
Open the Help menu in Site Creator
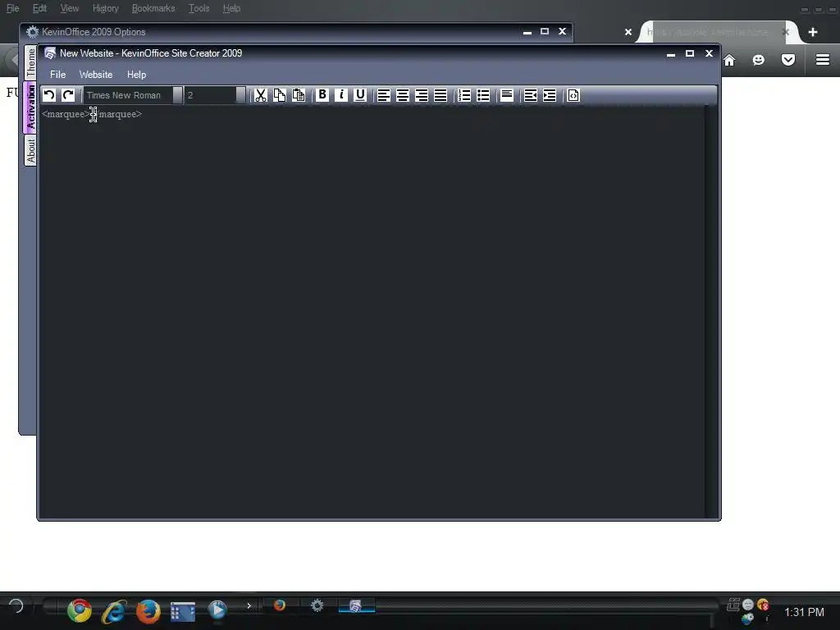pyautogui.click(x=137, y=75)
